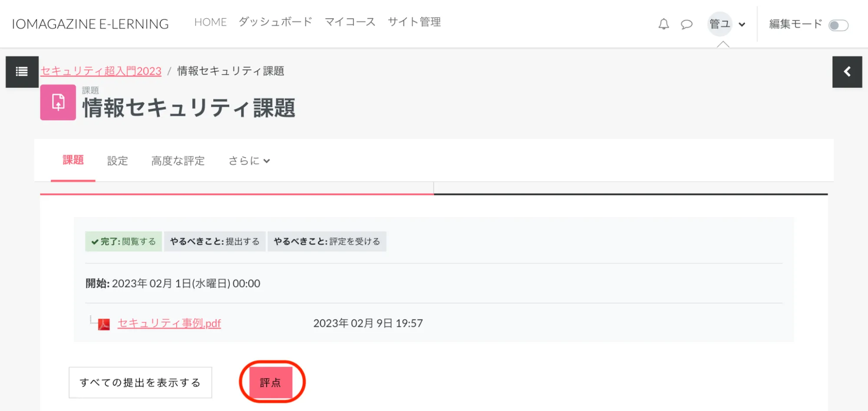Select the 課題 tab
The image size is (868, 411).
coord(73,160)
